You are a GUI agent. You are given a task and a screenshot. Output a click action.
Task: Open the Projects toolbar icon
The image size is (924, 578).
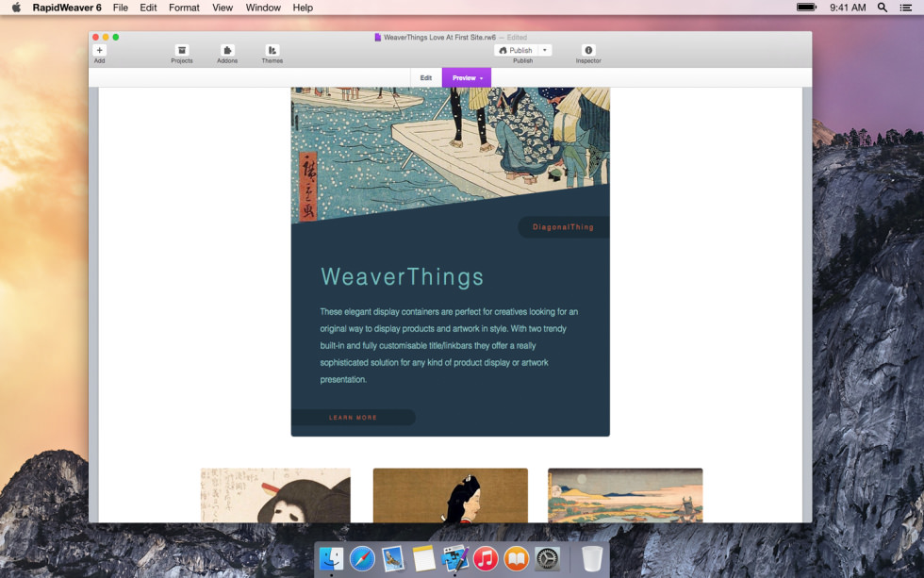point(182,51)
